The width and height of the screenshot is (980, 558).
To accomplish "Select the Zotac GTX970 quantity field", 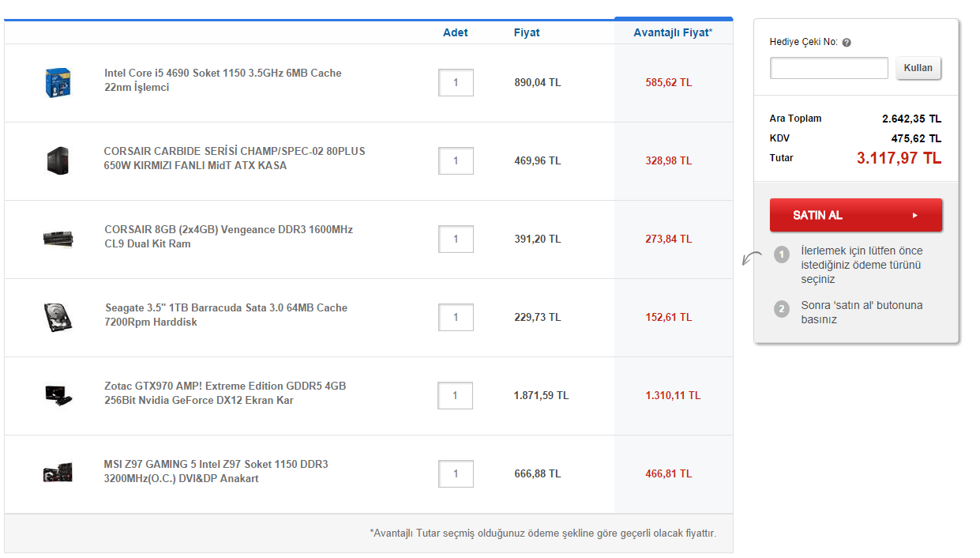I will [x=456, y=395].
